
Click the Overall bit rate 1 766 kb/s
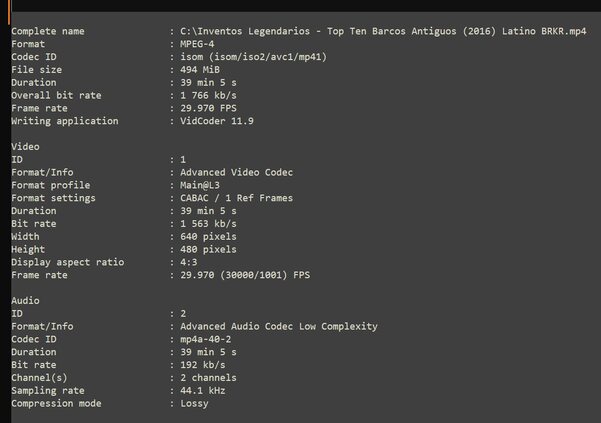click(x=209, y=95)
